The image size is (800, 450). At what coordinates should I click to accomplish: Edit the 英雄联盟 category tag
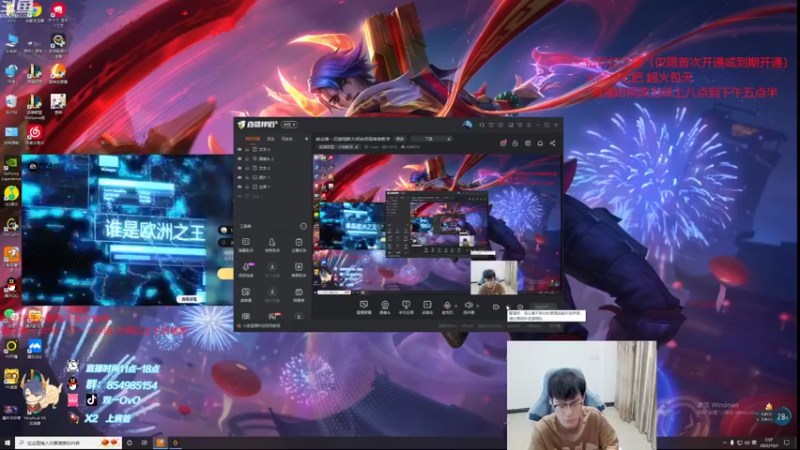(339, 147)
